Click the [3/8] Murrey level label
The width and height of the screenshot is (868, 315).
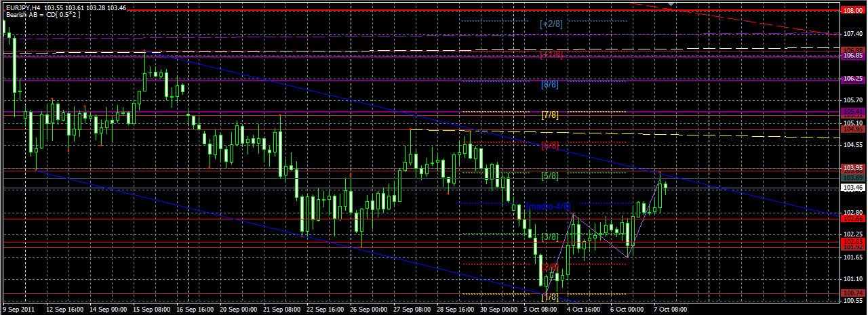pos(550,236)
